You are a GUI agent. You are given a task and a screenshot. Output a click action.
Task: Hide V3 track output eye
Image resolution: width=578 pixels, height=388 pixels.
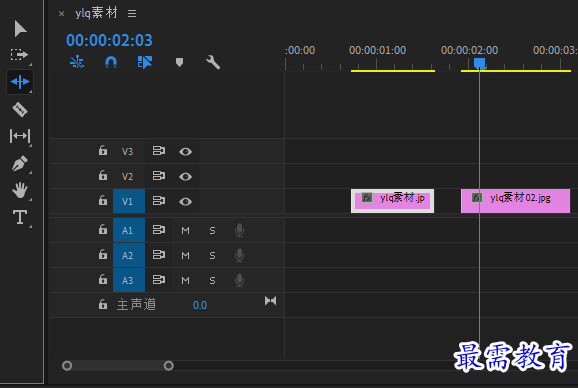tap(185, 151)
